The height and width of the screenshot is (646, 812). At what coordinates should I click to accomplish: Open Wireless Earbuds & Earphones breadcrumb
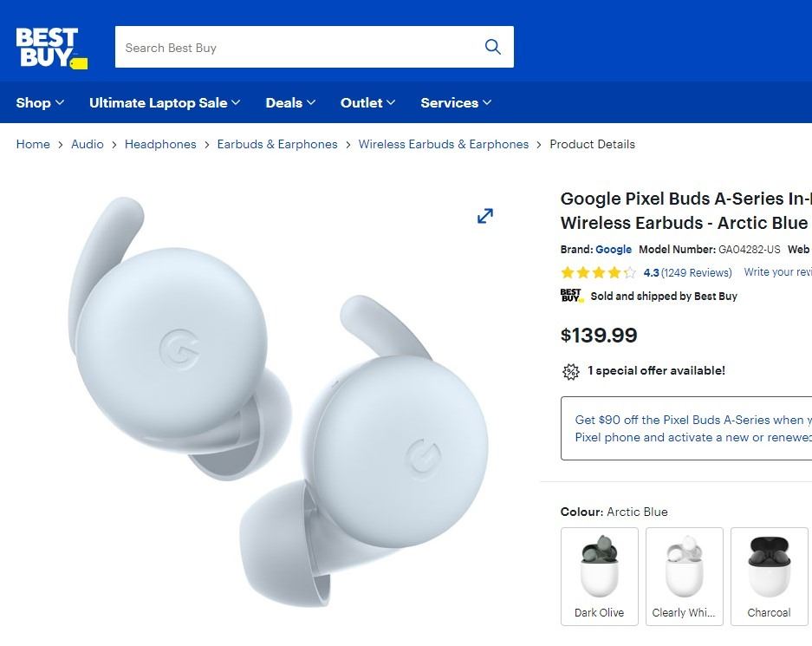tap(443, 144)
